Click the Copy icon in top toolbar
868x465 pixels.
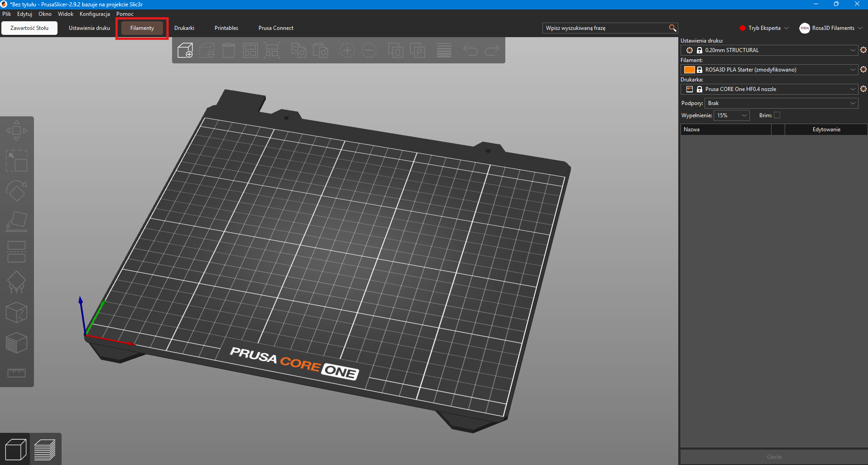click(299, 50)
